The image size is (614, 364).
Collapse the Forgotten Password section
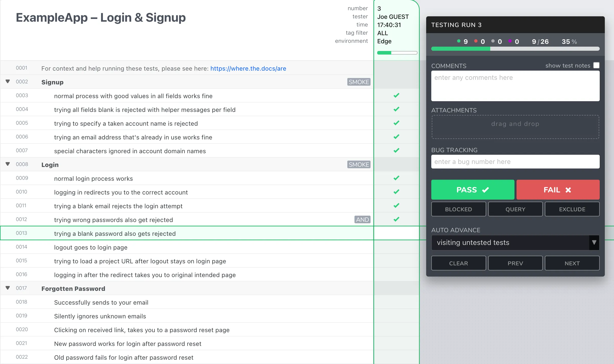[7, 288]
